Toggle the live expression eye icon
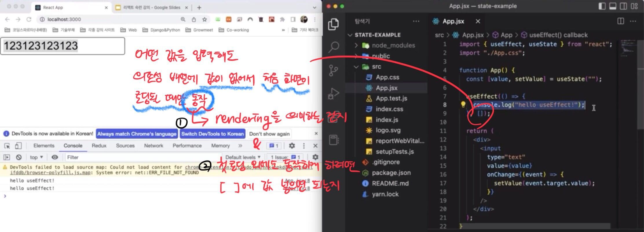Screen dimensions: 644x232 [x=55, y=157]
